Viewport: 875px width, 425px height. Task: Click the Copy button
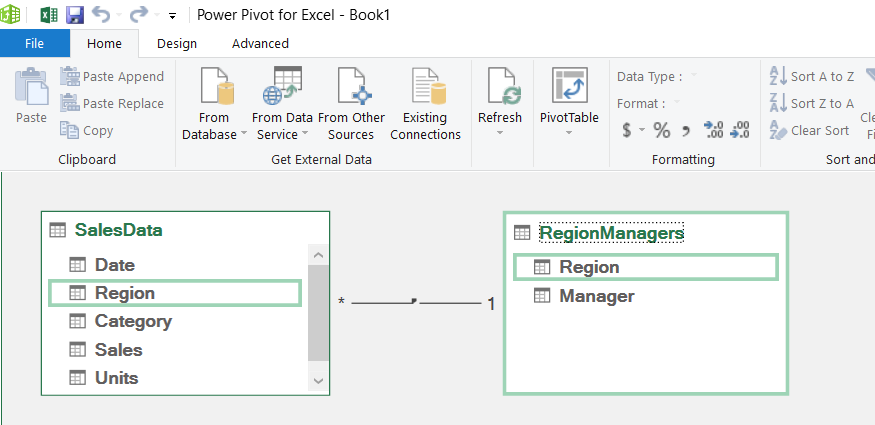pos(86,131)
